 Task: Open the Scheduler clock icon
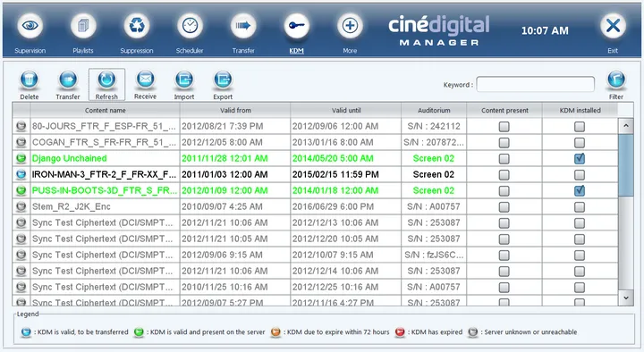coord(190,26)
